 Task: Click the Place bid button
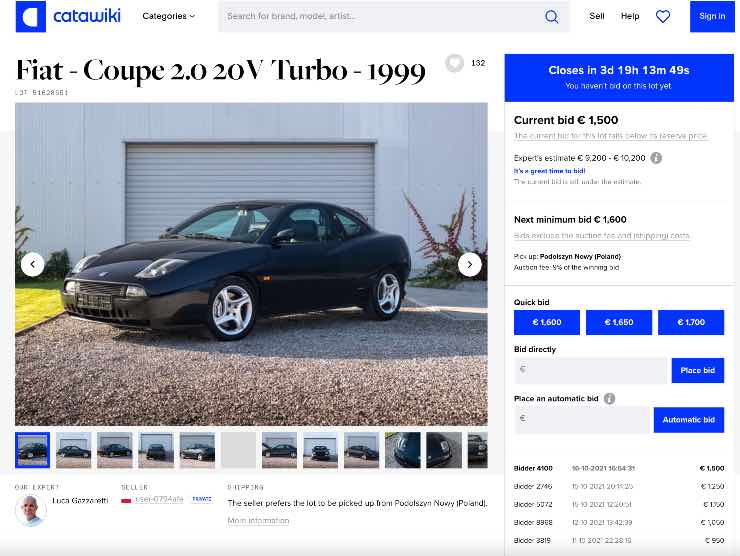pos(698,371)
